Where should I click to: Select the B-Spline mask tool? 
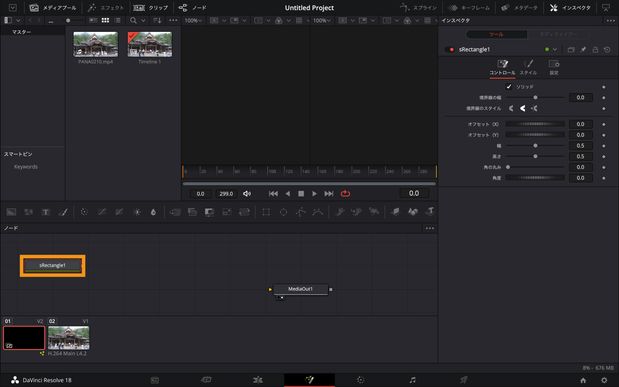pos(318,212)
